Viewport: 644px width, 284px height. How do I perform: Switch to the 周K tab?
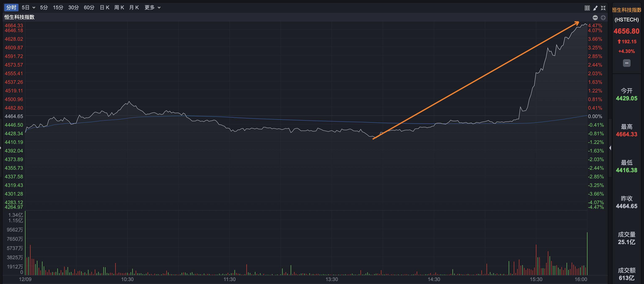click(119, 8)
